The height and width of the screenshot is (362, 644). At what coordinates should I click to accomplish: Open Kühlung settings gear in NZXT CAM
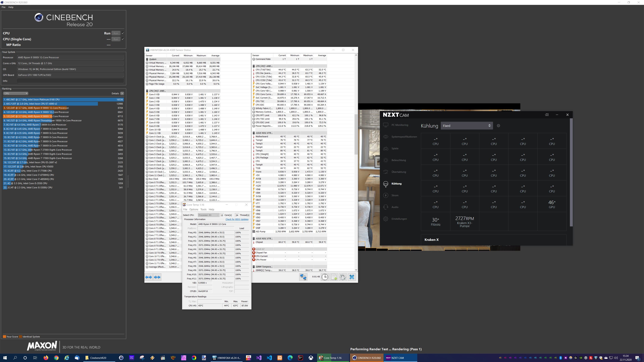(498, 126)
